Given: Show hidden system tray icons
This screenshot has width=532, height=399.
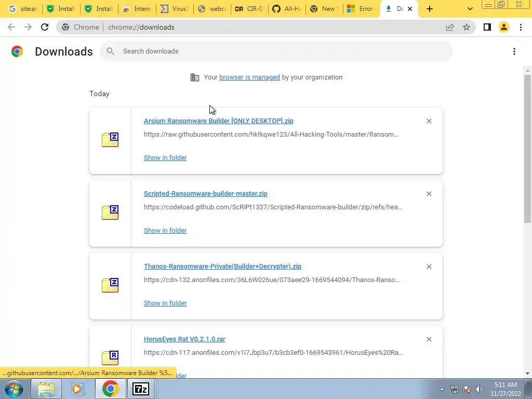Looking at the screenshot, I should pos(442,389).
